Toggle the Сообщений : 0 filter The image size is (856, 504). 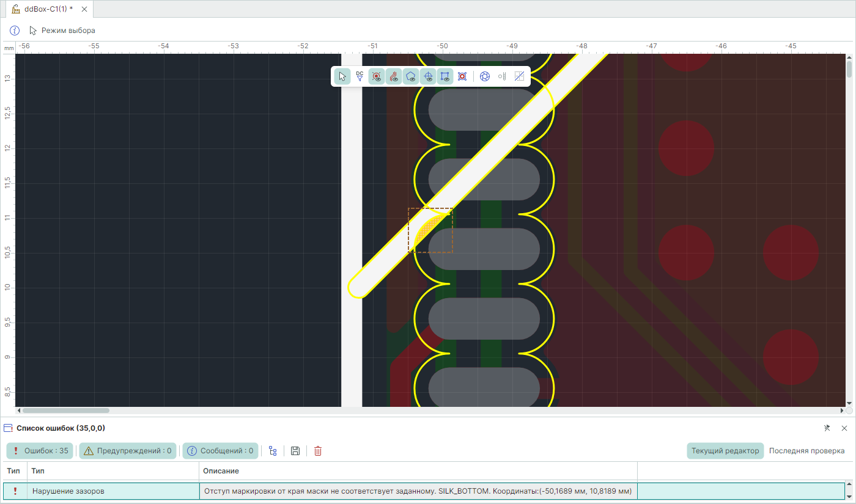pos(220,451)
